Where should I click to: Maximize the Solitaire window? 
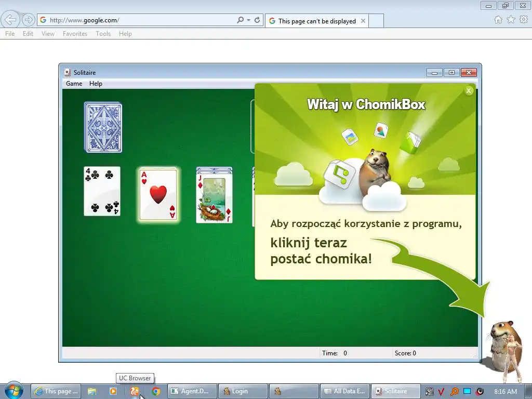click(451, 73)
